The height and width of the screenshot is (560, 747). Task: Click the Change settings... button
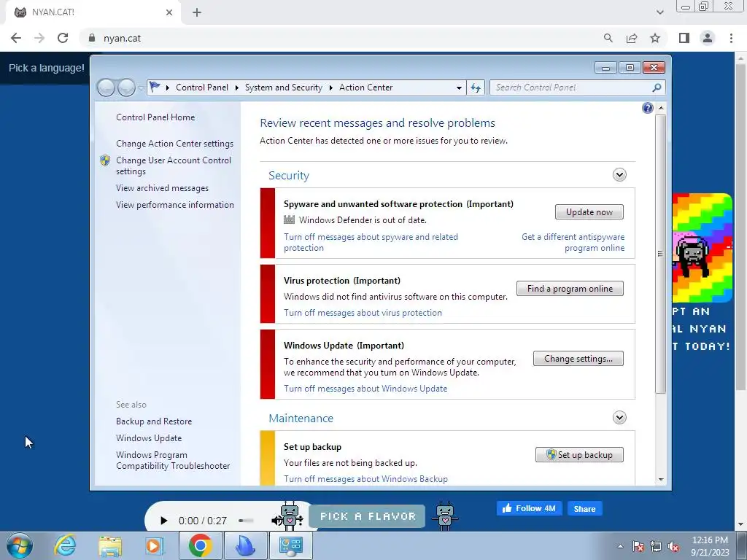pyautogui.click(x=578, y=359)
